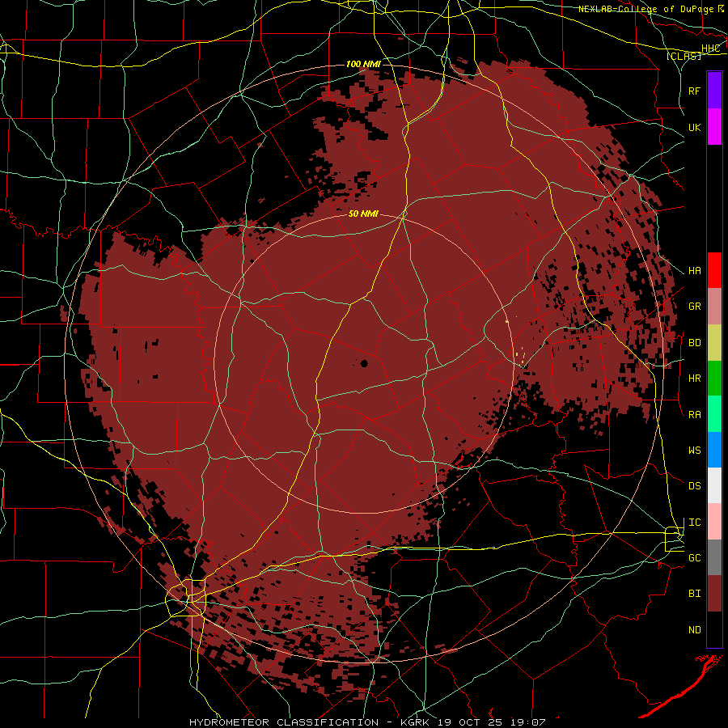Click the 'HYDROMETEOR CLASSIFICATION' title text
Screen dimensions: 728x728
coord(284,722)
